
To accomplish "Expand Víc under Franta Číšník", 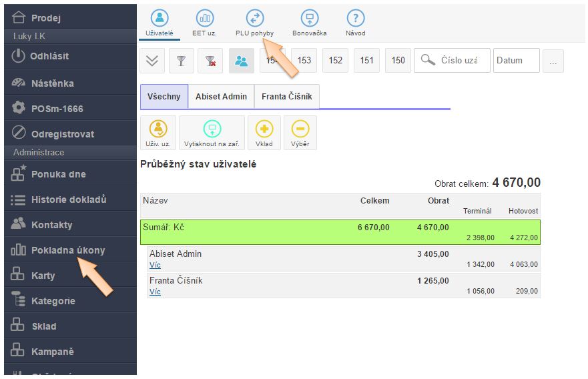I will click(x=155, y=292).
